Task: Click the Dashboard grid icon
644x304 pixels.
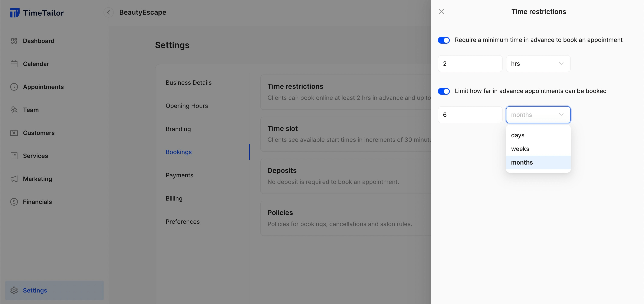Action: [14, 41]
